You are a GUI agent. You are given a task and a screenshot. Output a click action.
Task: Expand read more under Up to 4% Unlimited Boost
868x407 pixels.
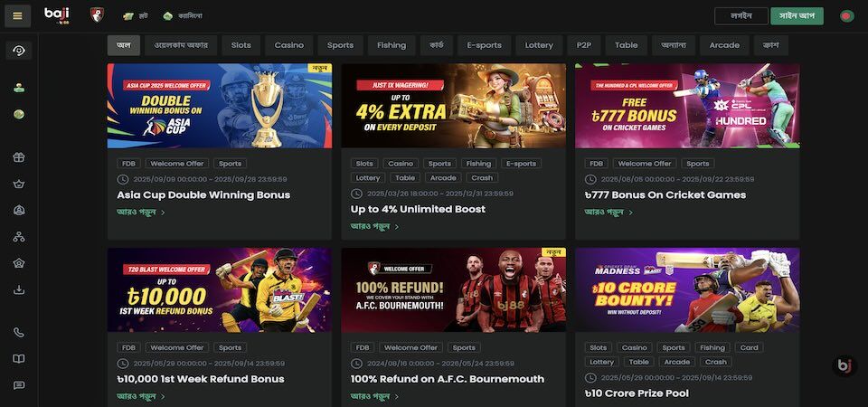tap(374, 226)
